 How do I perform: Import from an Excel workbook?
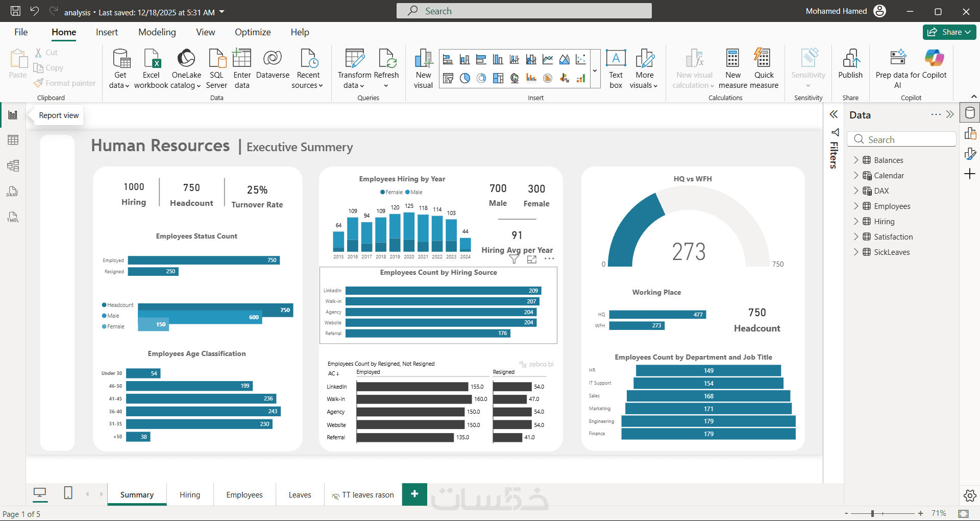[x=151, y=69]
